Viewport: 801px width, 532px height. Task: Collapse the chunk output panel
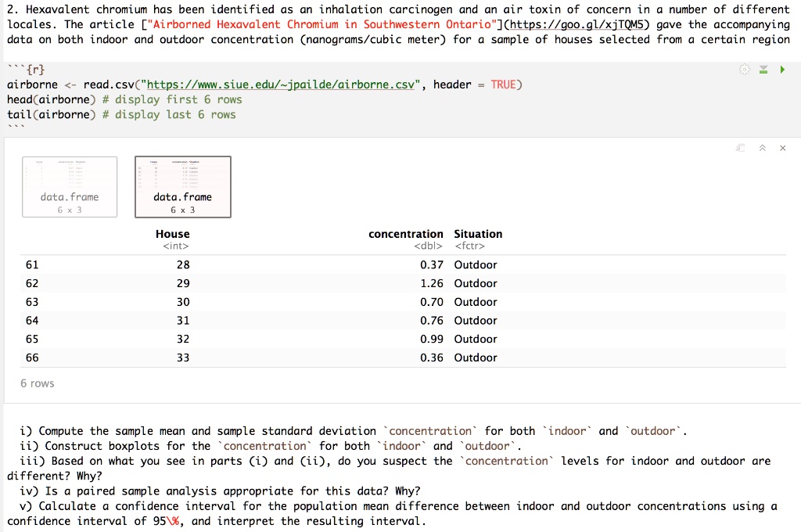click(x=762, y=148)
